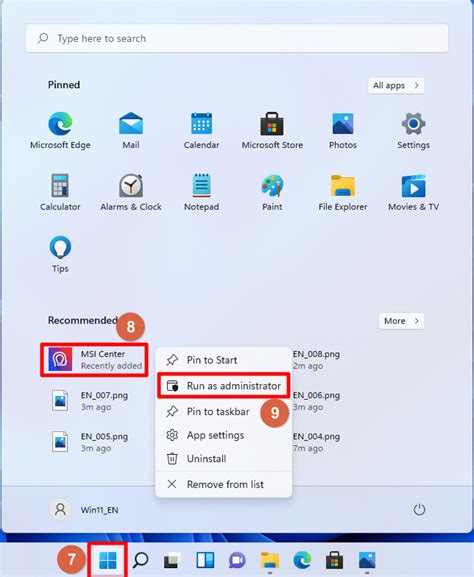Open File Explorer from pinned apps
The image size is (474, 577).
coord(343,192)
